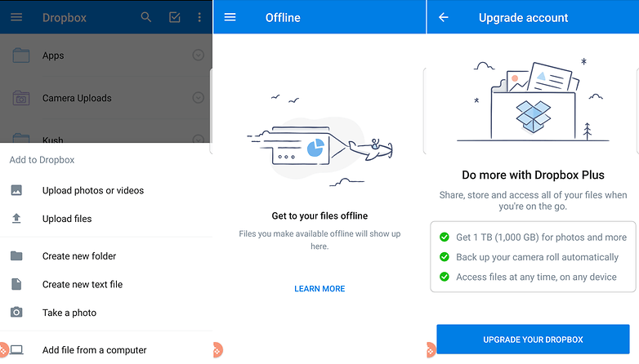The width and height of the screenshot is (639, 364).
Task: Tap the Dropbox Plus folder illustration
Action: point(533,101)
